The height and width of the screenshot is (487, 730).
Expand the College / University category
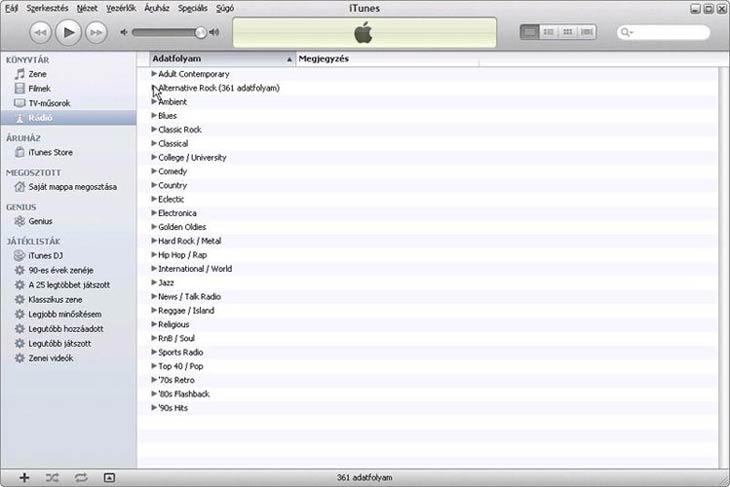(154, 157)
